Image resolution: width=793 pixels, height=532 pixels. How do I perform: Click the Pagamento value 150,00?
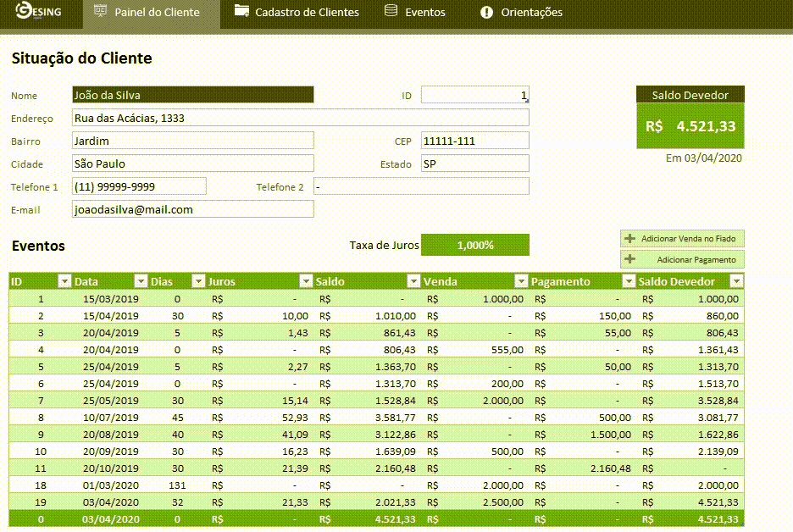(x=615, y=316)
